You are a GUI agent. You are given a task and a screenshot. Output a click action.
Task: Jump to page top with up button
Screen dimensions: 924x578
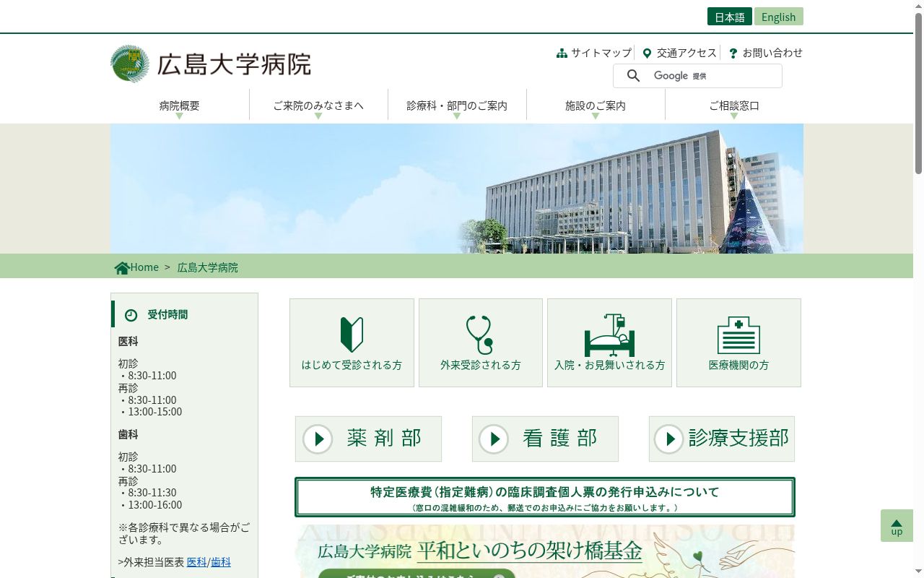tap(897, 526)
